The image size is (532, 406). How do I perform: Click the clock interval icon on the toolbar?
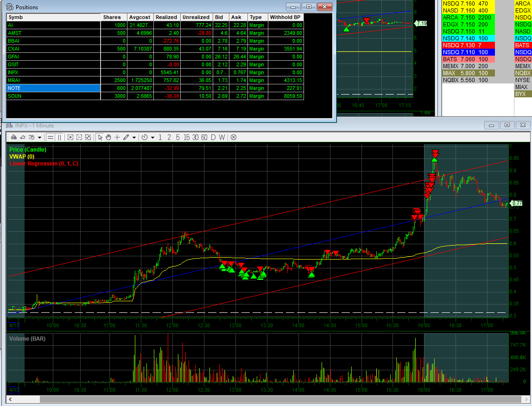(146, 137)
